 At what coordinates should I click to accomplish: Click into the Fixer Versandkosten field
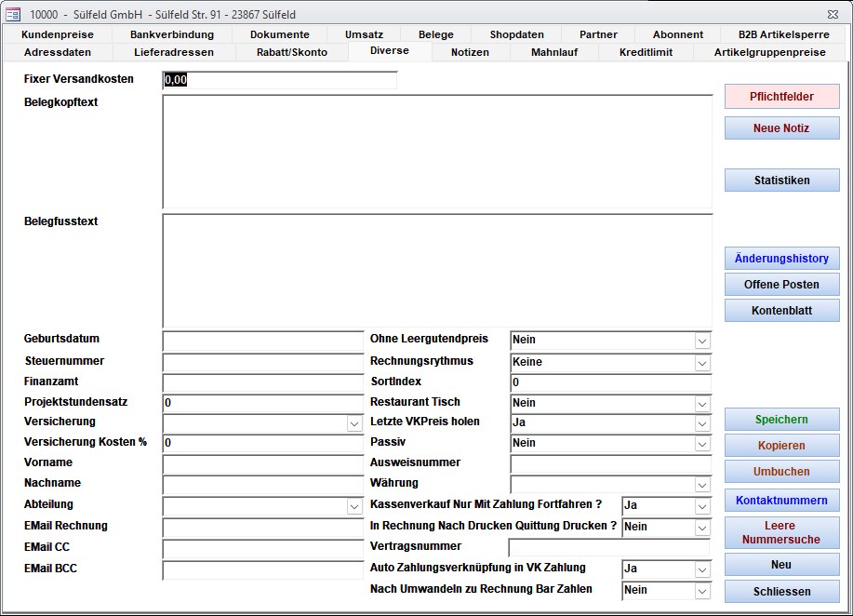click(279, 80)
